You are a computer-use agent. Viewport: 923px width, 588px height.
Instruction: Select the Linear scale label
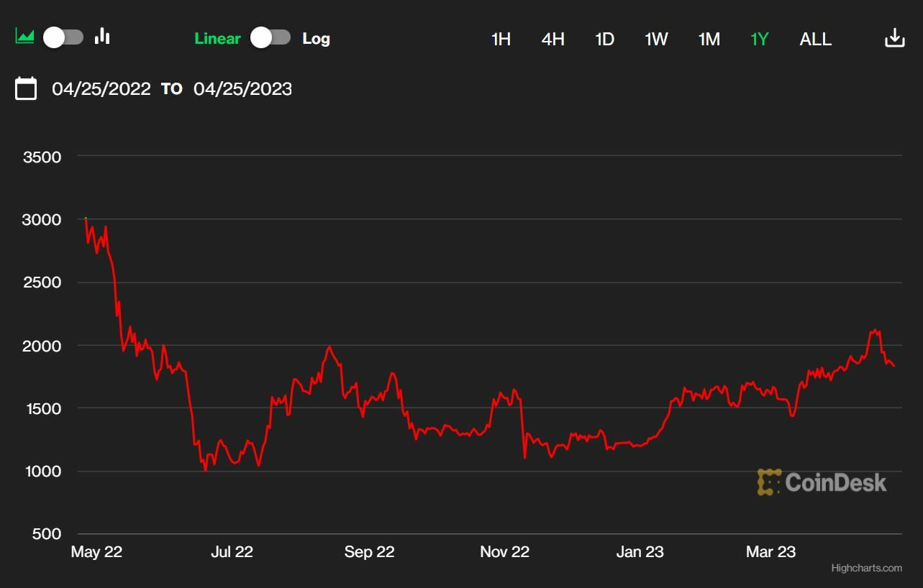click(x=217, y=39)
